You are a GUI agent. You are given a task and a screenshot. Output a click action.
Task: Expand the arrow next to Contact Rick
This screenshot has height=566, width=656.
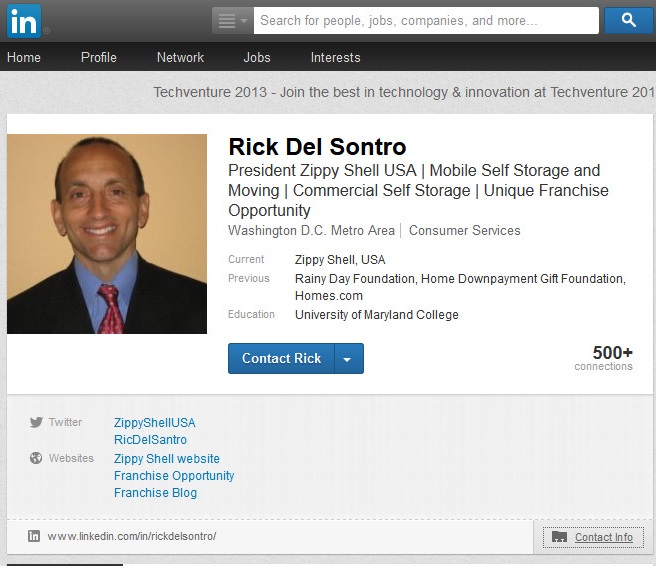click(347, 359)
